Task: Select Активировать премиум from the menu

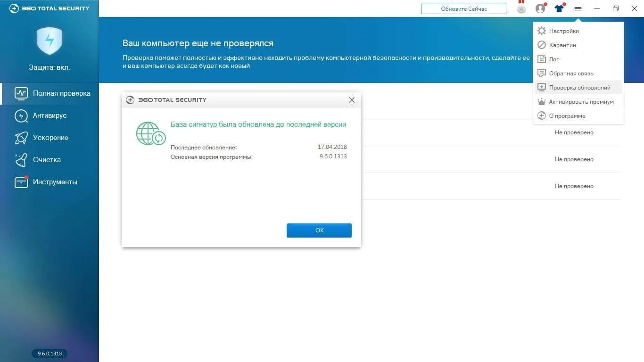Action: click(578, 102)
